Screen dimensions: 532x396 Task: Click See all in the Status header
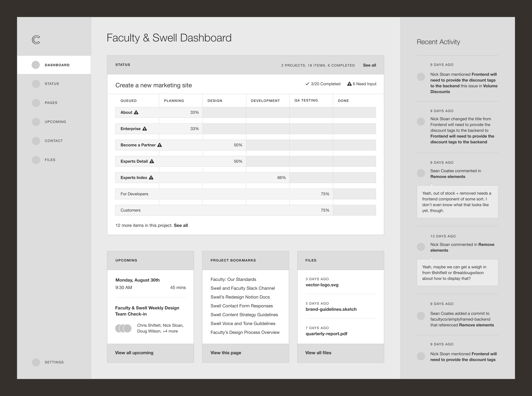tap(369, 65)
